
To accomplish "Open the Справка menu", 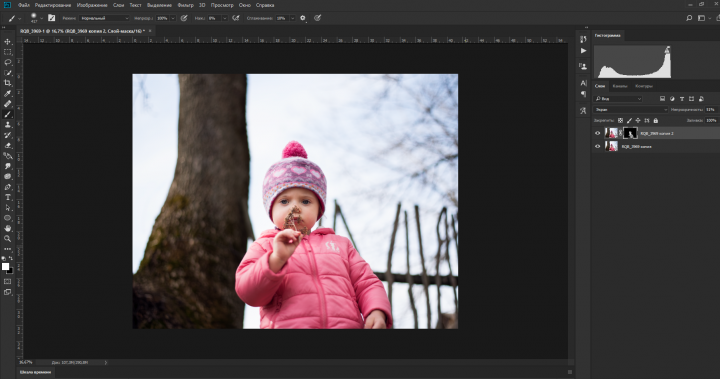I will pyautogui.click(x=264, y=5).
